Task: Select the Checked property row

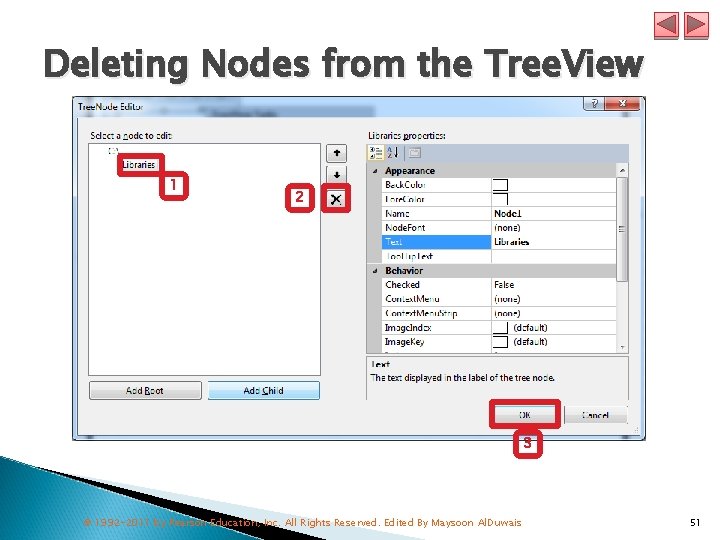Action: (499, 285)
